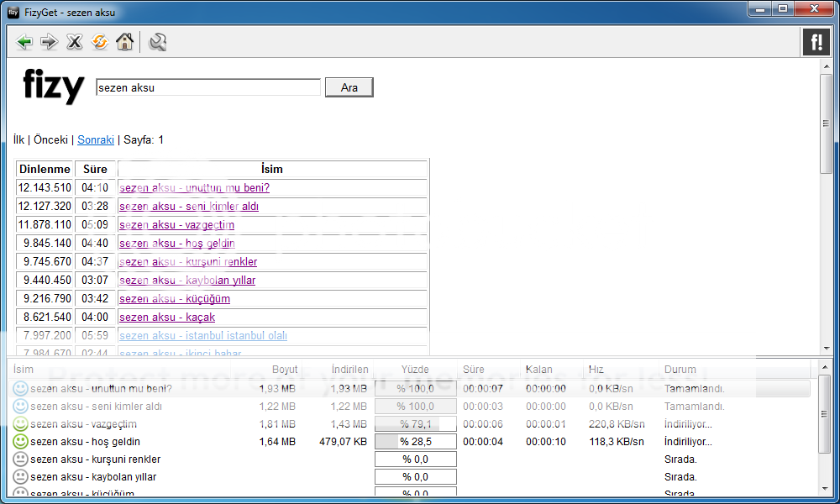
Task: Open settings with the wrench icon
Action: [x=158, y=42]
